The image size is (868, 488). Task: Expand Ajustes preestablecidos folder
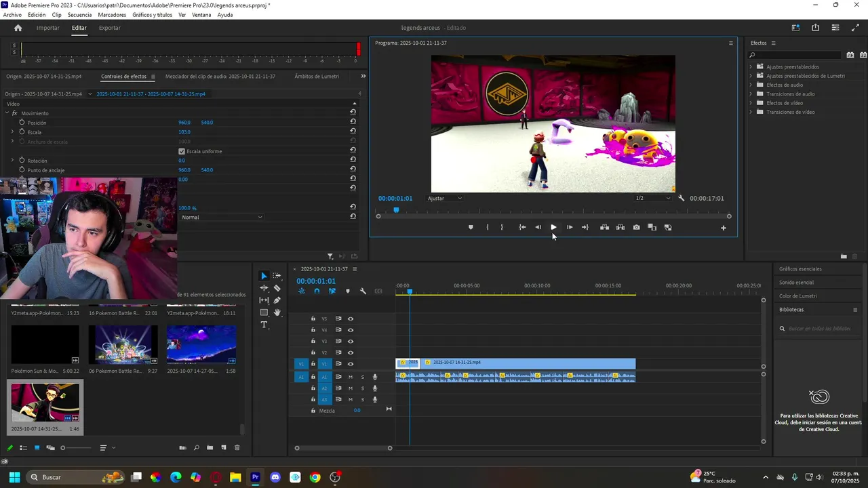[x=751, y=66]
